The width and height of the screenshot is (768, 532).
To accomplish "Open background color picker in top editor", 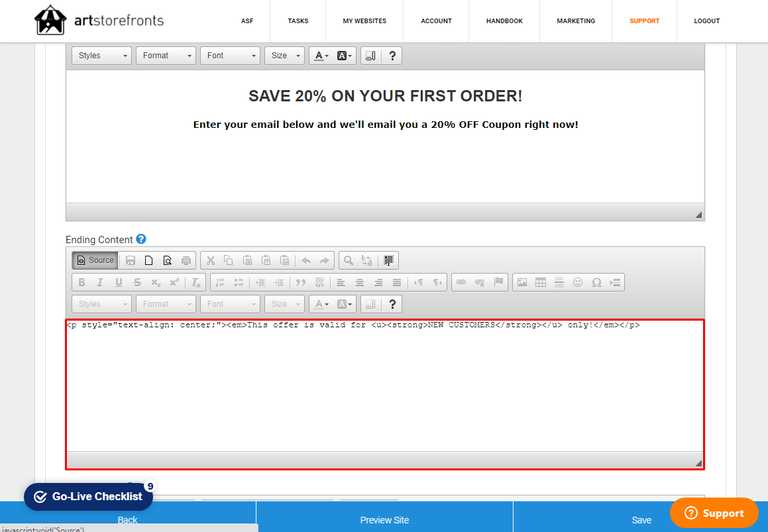I will 345,56.
